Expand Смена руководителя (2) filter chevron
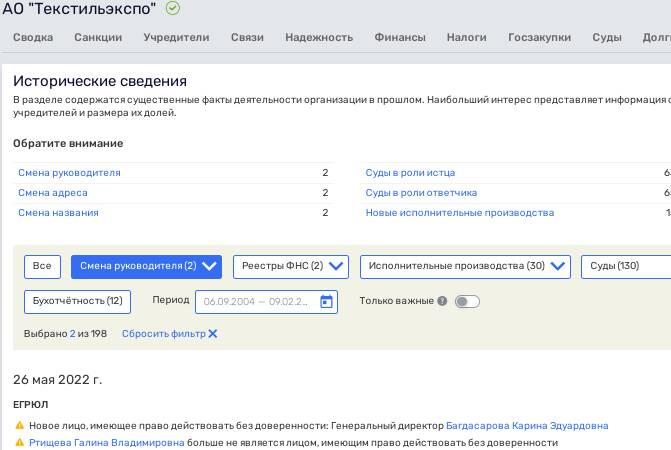 click(x=209, y=266)
